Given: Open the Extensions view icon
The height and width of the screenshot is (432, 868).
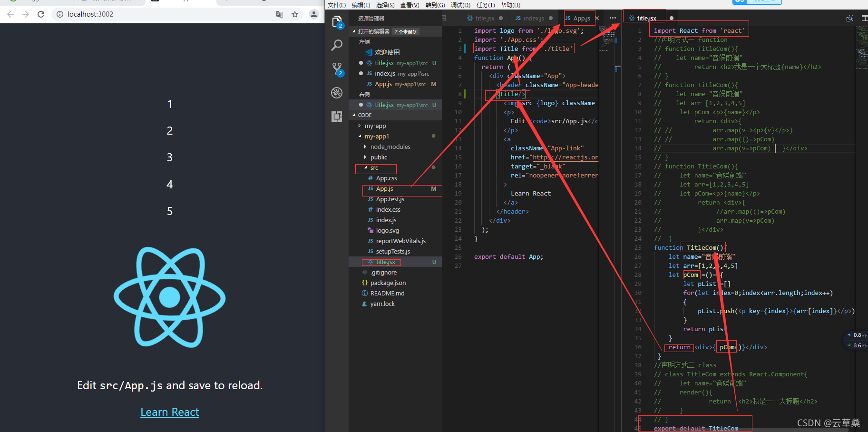Looking at the screenshot, I should tap(337, 116).
